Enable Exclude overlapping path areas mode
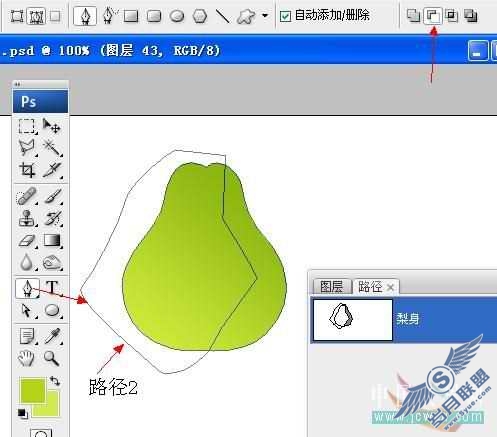This screenshot has height=437, width=497. click(x=471, y=15)
